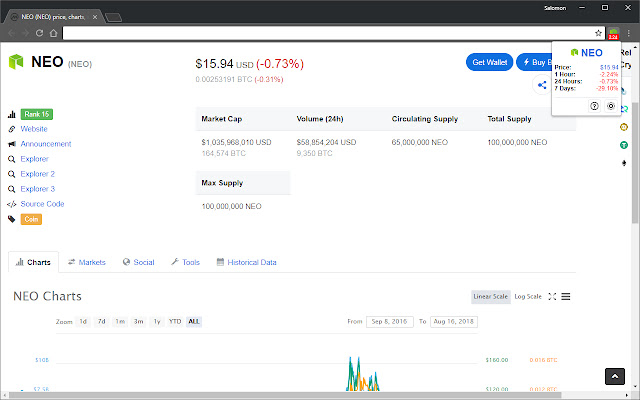Image resolution: width=640 pixels, height=400 pixels.
Task: Click the vertical page scrollbar
Action: [x=635, y=163]
